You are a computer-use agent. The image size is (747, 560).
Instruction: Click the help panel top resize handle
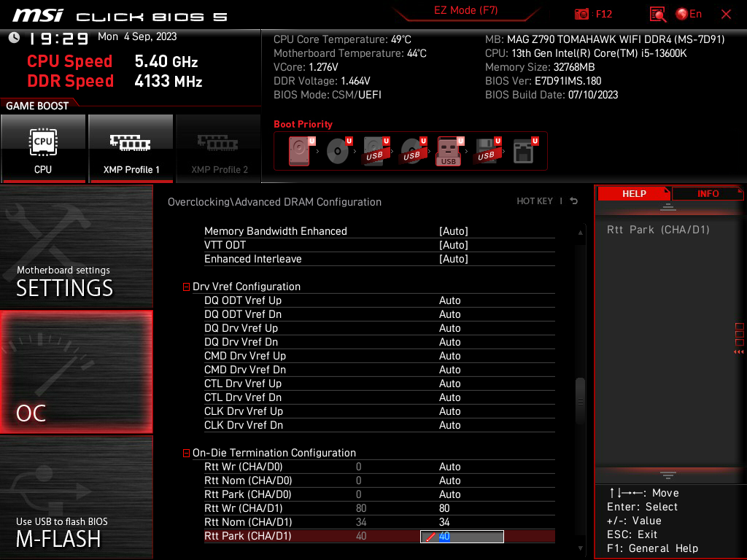pyautogui.click(x=668, y=206)
